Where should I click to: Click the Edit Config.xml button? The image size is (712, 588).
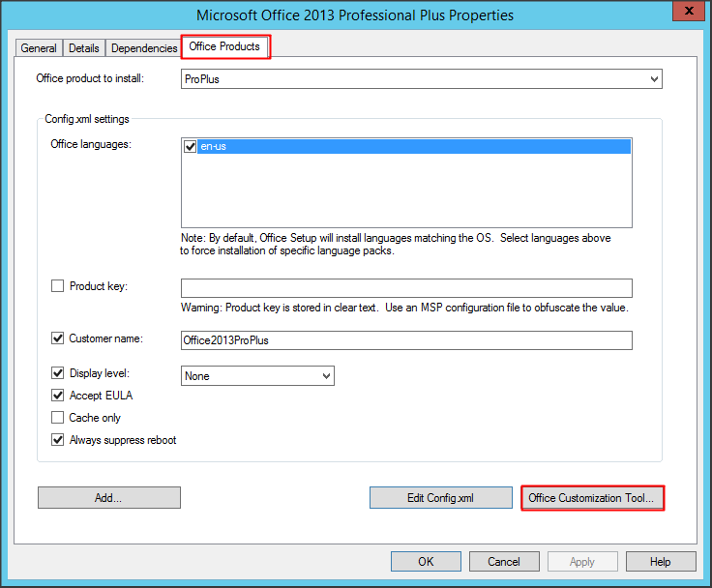(440, 498)
